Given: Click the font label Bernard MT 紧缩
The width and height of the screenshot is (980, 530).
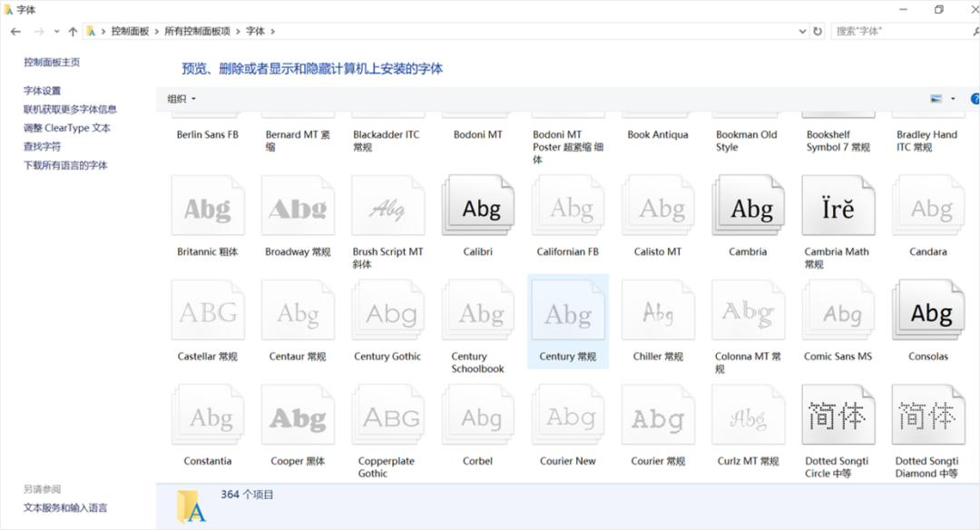Looking at the screenshot, I should tap(298, 141).
